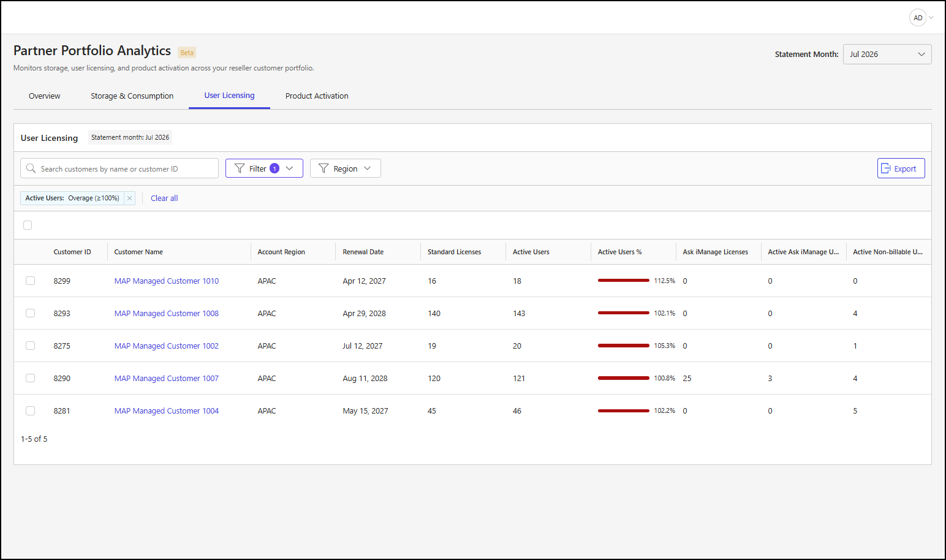
Task: Click the funnel icon on Filter button
Action: (x=240, y=168)
